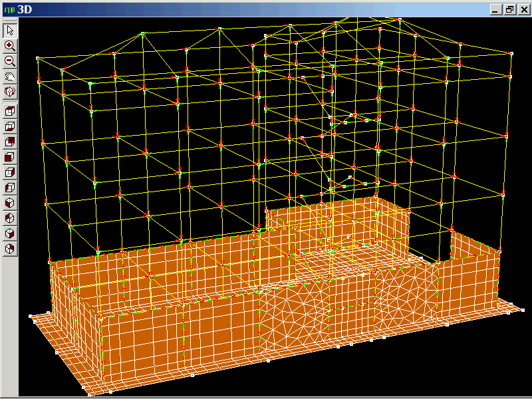Click second-to-last isometric cube icon

coord(10,233)
